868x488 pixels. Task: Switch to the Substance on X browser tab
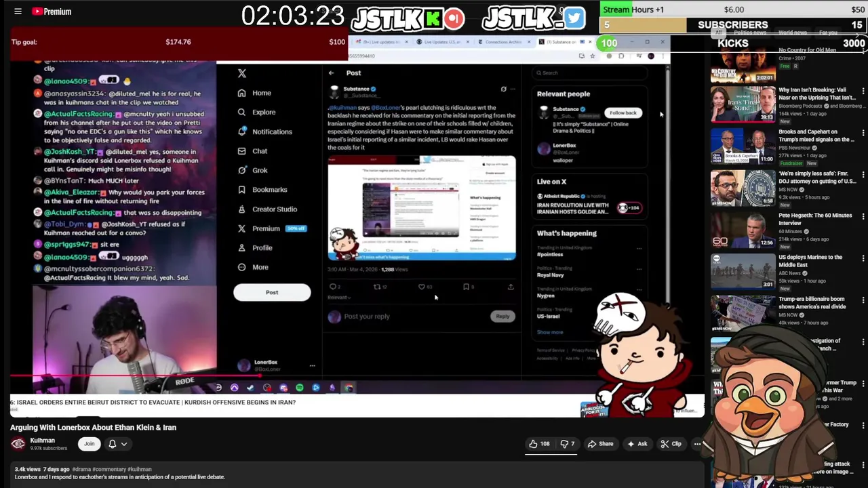click(564, 42)
